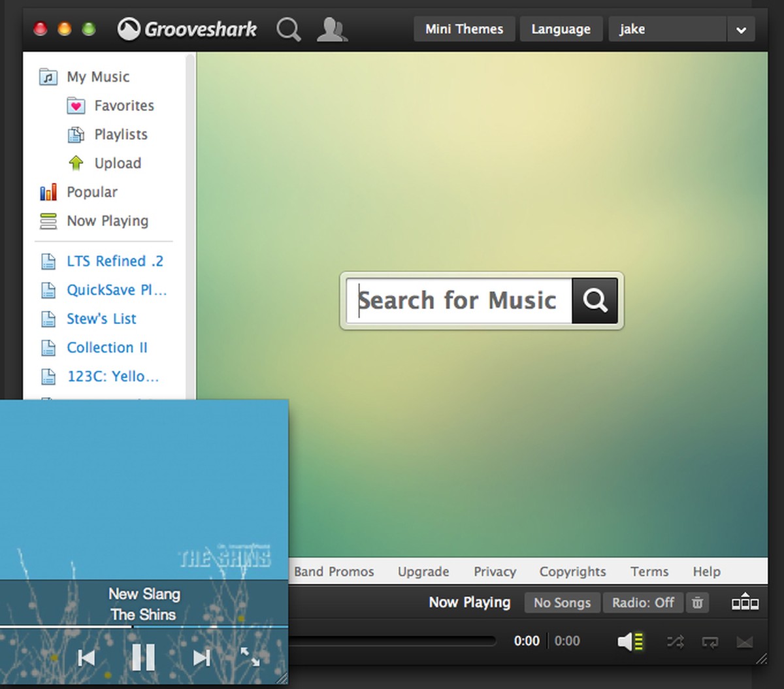
Task: Open the Language menu
Action: [561, 29]
